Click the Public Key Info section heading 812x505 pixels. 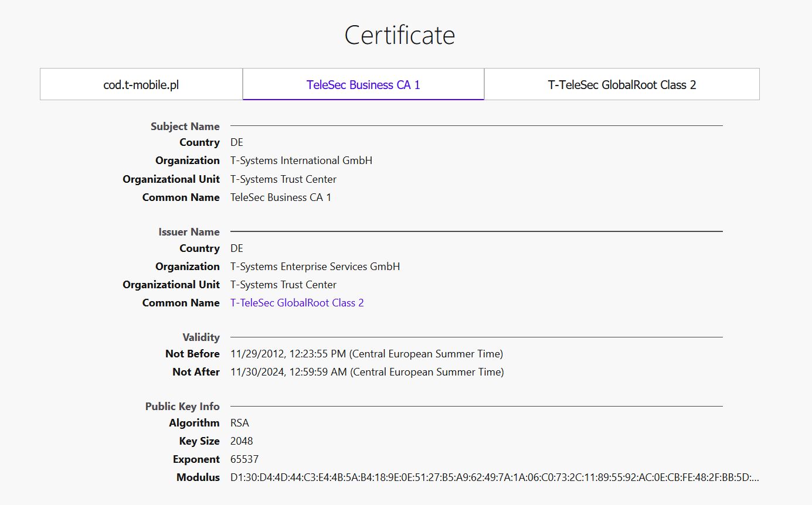(x=182, y=407)
